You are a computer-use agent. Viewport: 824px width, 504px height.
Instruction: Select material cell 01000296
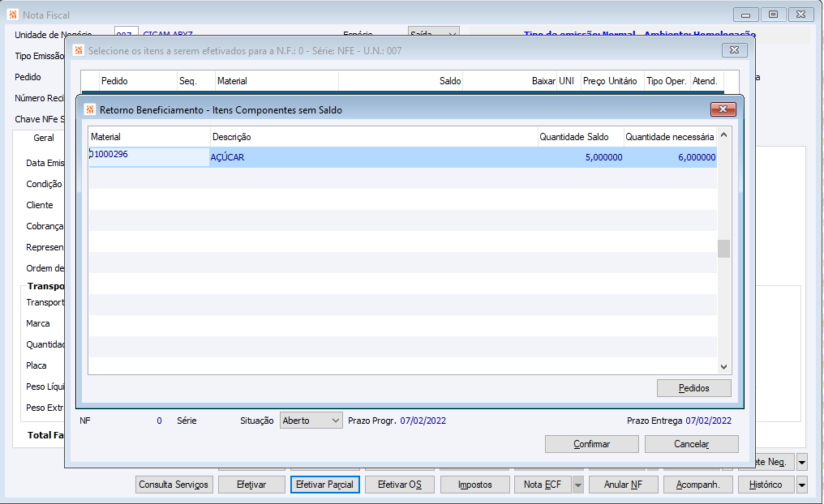tap(148, 157)
